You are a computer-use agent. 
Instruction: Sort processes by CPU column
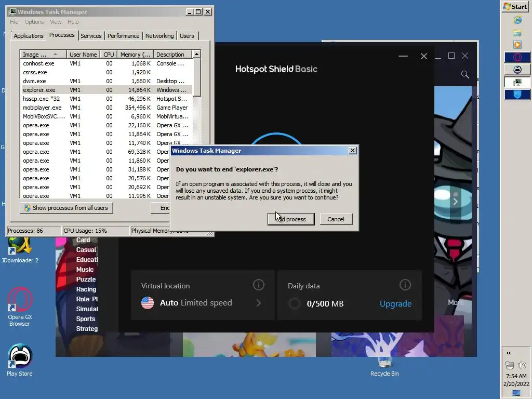coord(109,54)
